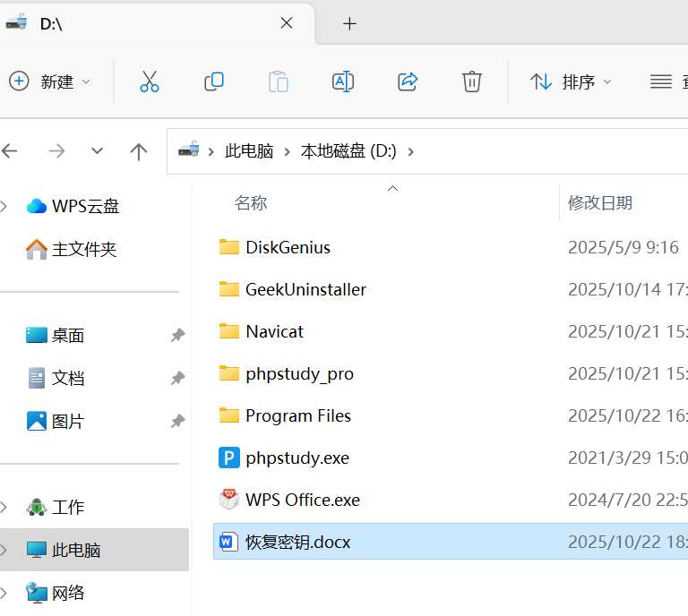Click the Share icon in toolbar
The width and height of the screenshot is (688, 616).
[408, 82]
